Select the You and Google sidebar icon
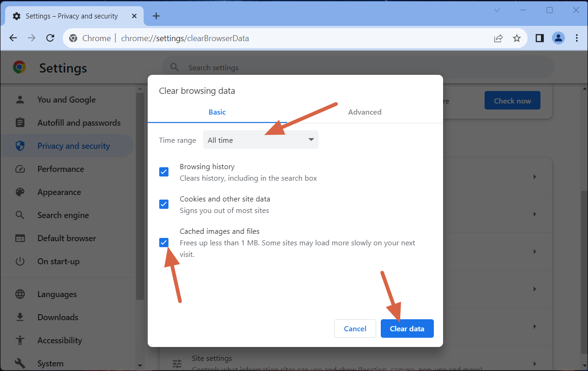 click(x=20, y=99)
